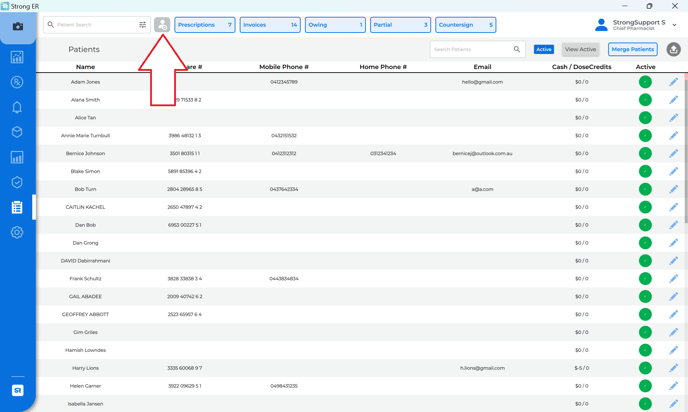Click the patient list vertical scrollbar

[685, 149]
